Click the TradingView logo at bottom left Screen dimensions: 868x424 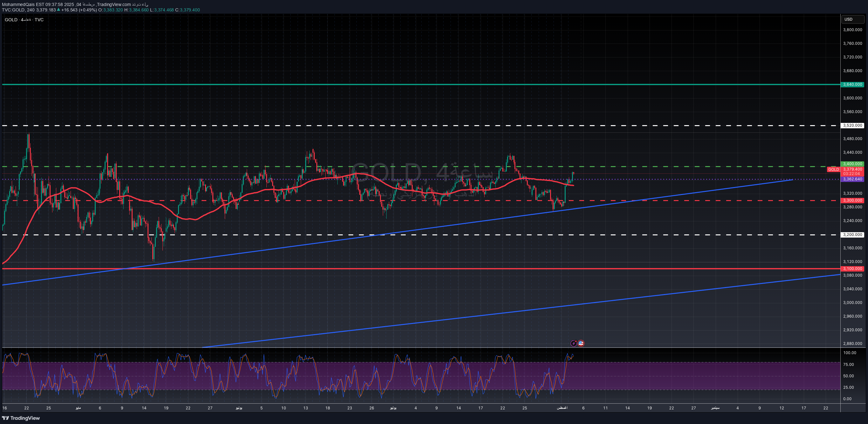[21, 418]
